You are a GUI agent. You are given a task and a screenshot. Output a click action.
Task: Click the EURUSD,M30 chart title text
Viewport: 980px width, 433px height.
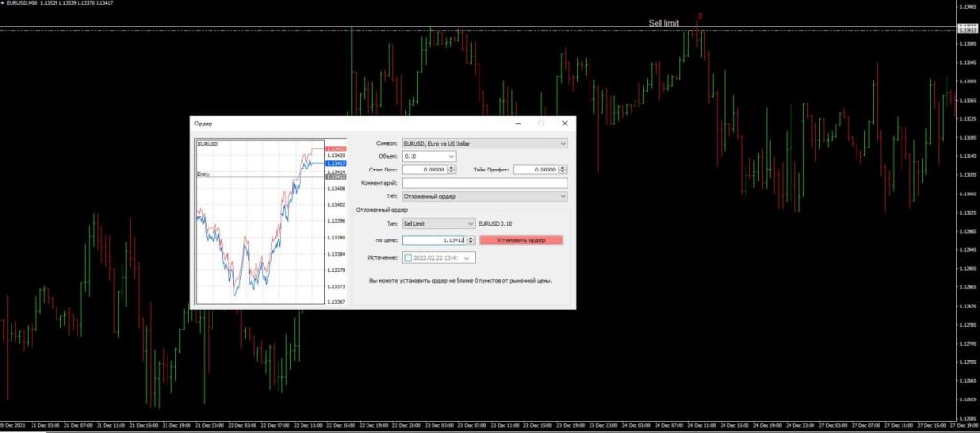[x=21, y=3]
